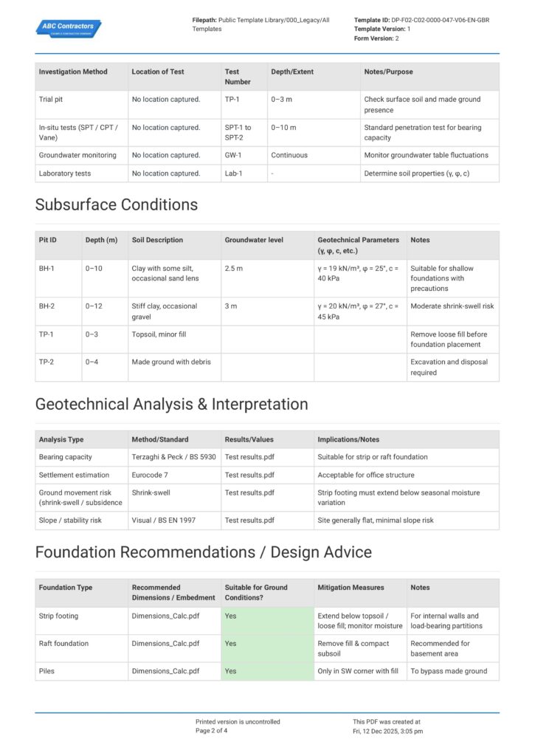Click the Foundation Recommendations / Design Advice heading
535x756 pixels.
[203, 551]
